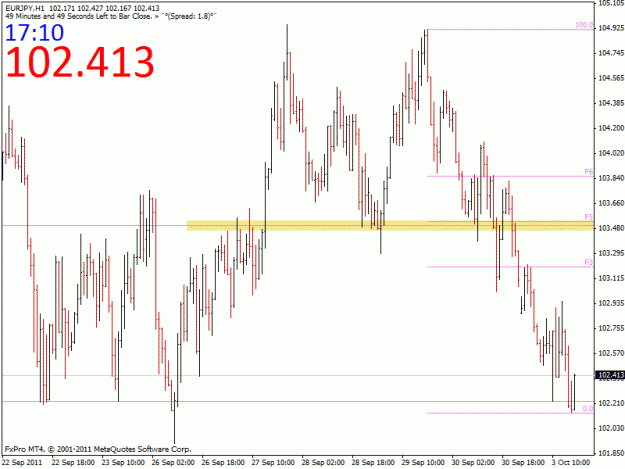
Task: Click the large red 102.413 price readout
Action: pyautogui.click(x=80, y=62)
